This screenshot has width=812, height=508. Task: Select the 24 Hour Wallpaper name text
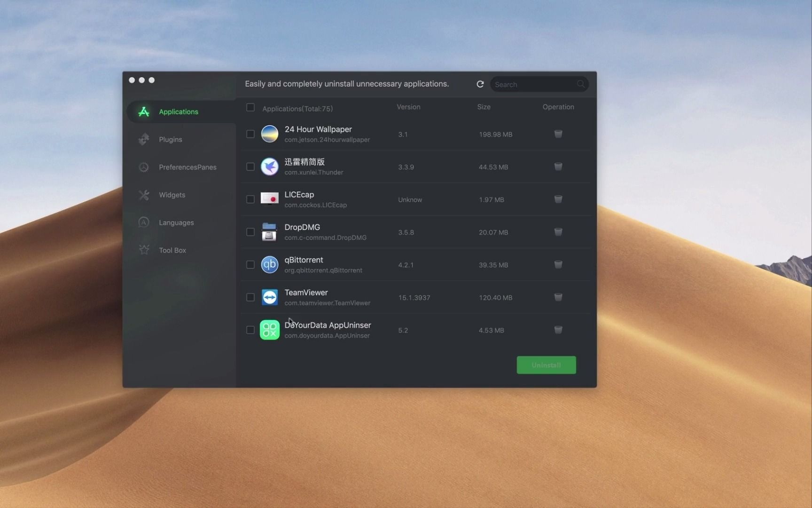[318, 129]
